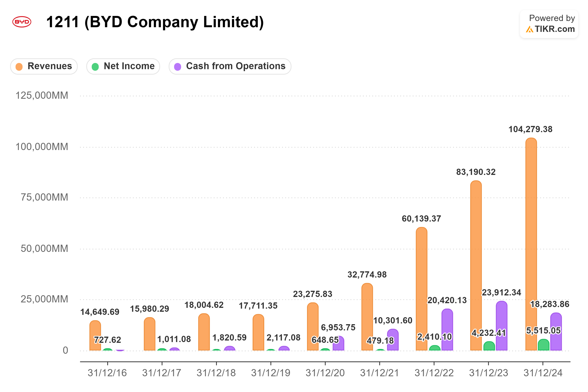Image resolution: width=588 pixels, height=392 pixels.
Task: Click the 31/12/20 x-axis date label
Action: pyautogui.click(x=325, y=373)
